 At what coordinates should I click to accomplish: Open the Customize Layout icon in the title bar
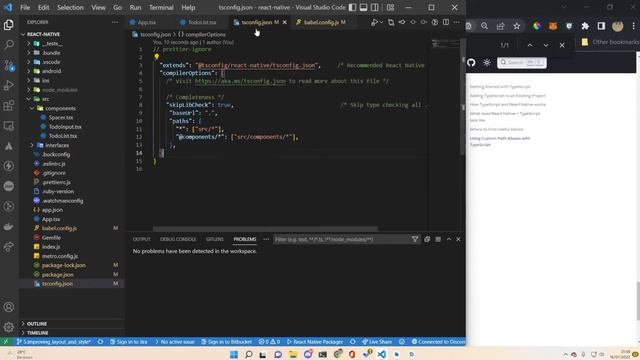(391, 7)
